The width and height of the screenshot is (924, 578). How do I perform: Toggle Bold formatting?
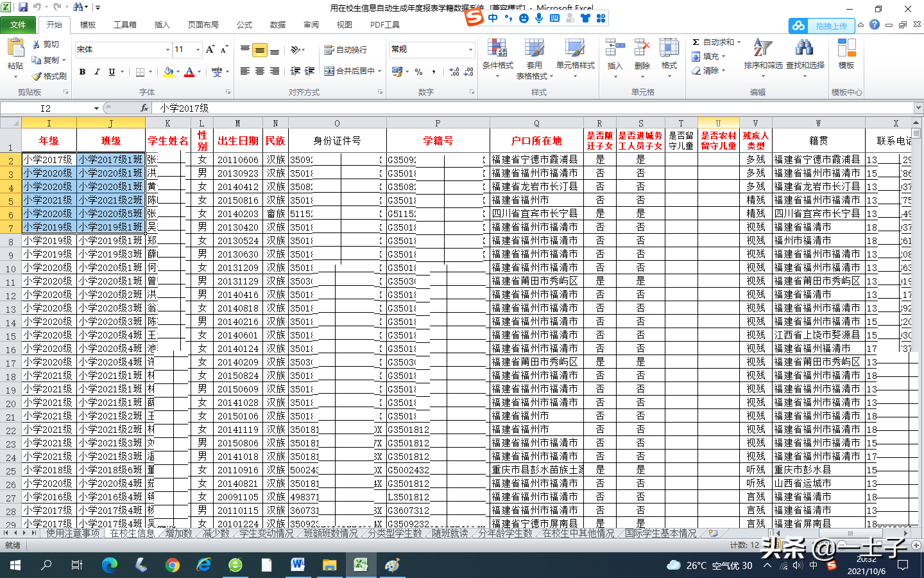click(x=82, y=72)
